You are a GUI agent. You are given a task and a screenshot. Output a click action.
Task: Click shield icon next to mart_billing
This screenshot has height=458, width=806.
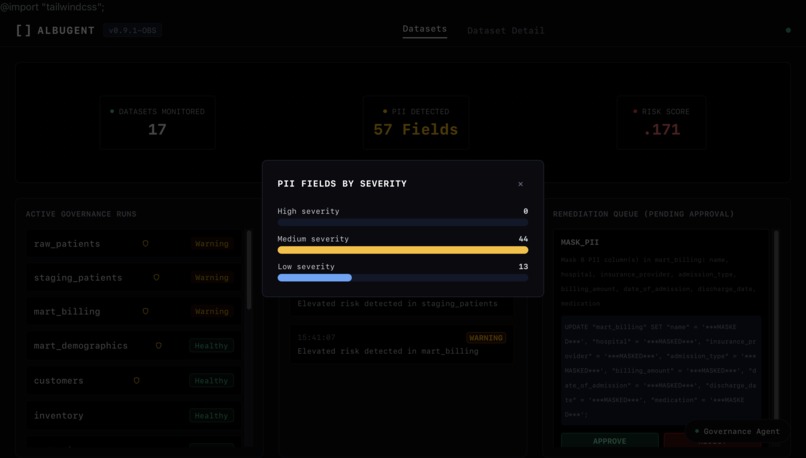[145, 312]
